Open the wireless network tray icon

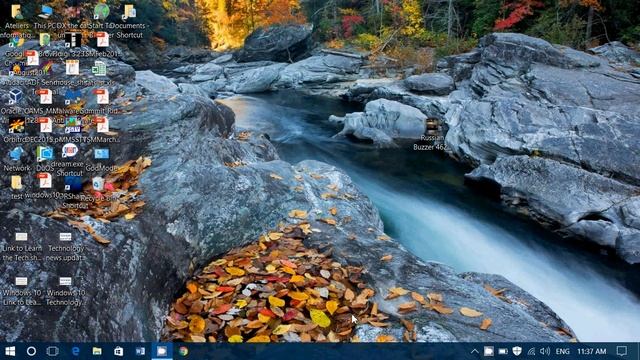(531, 351)
